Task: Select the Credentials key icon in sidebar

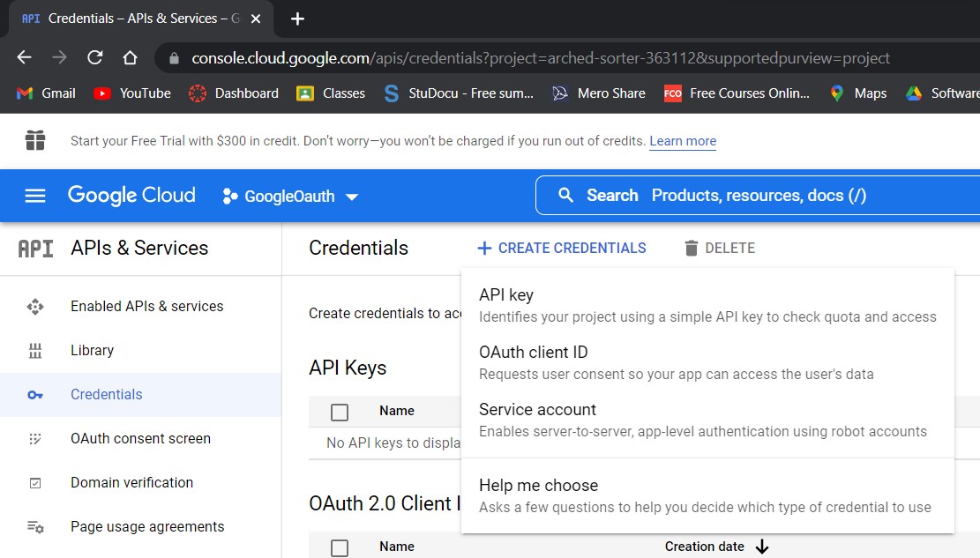Action: tap(35, 394)
